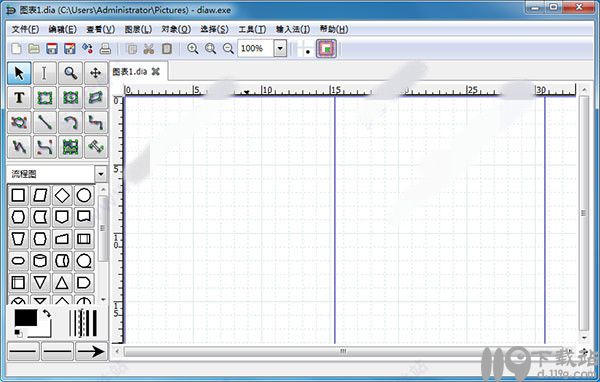Pick the flowchart Magnetic disk cylinder shape

coord(40,261)
